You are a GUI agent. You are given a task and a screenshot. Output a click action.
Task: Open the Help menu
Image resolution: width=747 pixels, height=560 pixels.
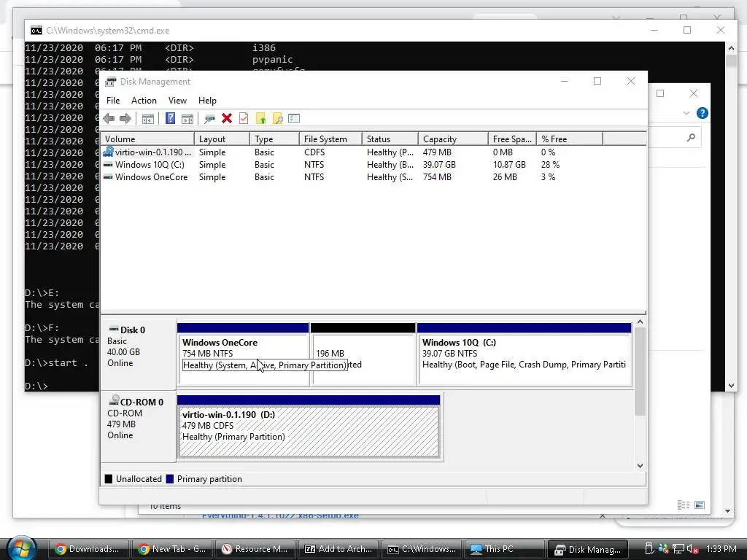pos(207,101)
